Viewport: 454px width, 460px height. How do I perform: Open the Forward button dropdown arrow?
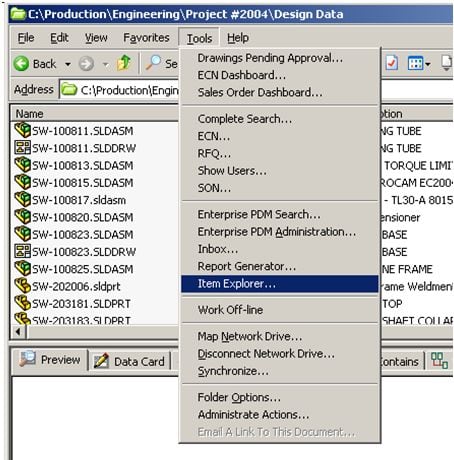point(106,64)
